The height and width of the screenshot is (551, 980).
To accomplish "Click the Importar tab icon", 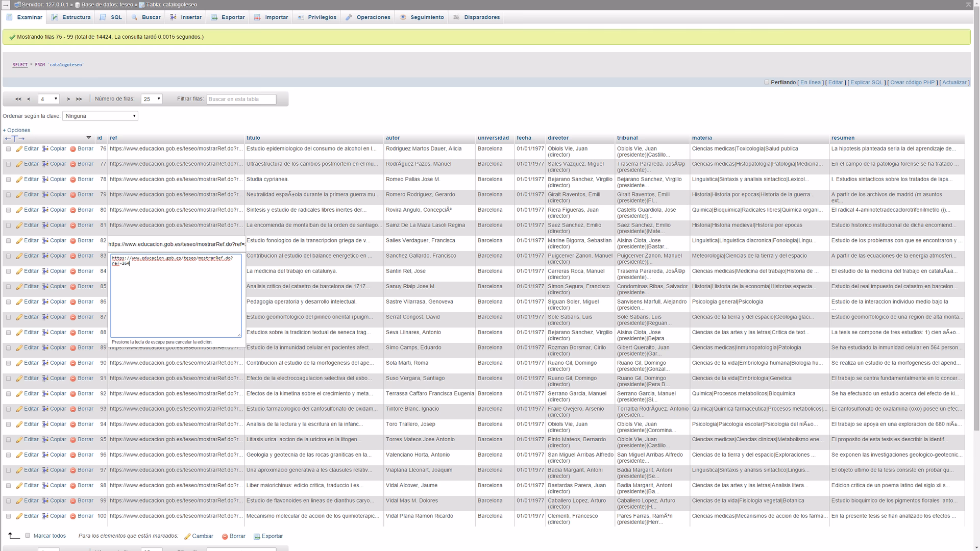I will click(x=257, y=17).
